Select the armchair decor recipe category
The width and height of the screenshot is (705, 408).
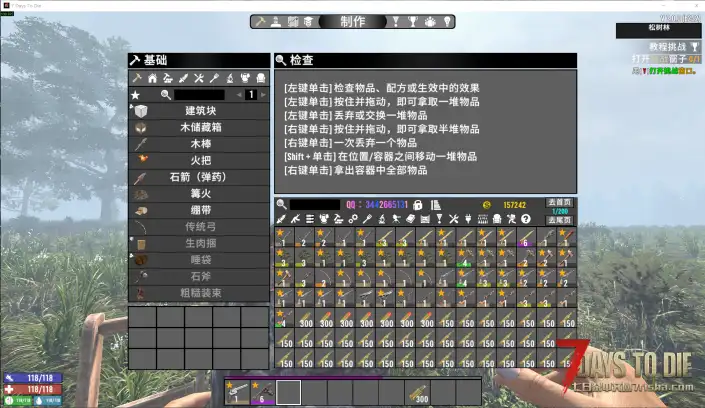click(261, 78)
